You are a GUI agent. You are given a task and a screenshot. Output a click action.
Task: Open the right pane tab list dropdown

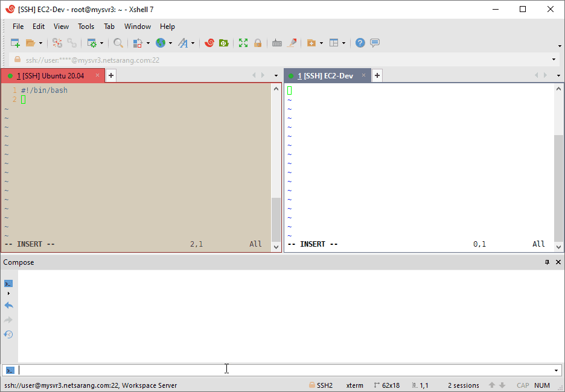coord(558,75)
